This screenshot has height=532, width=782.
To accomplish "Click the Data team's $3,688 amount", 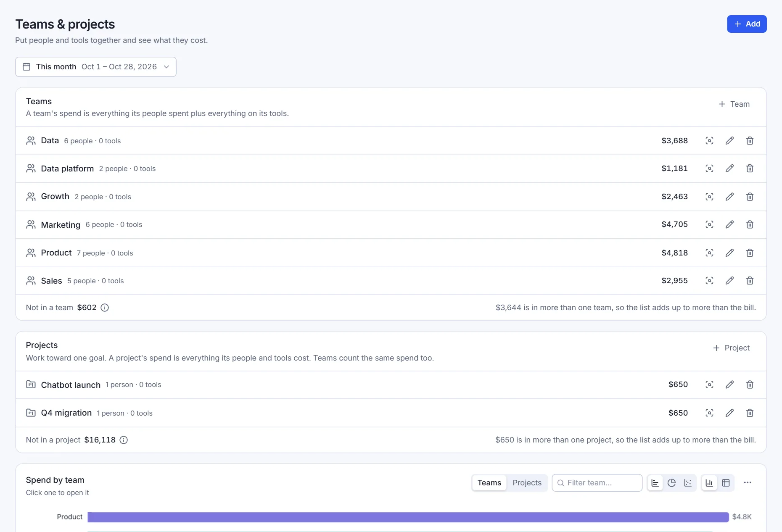I will tap(674, 140).
